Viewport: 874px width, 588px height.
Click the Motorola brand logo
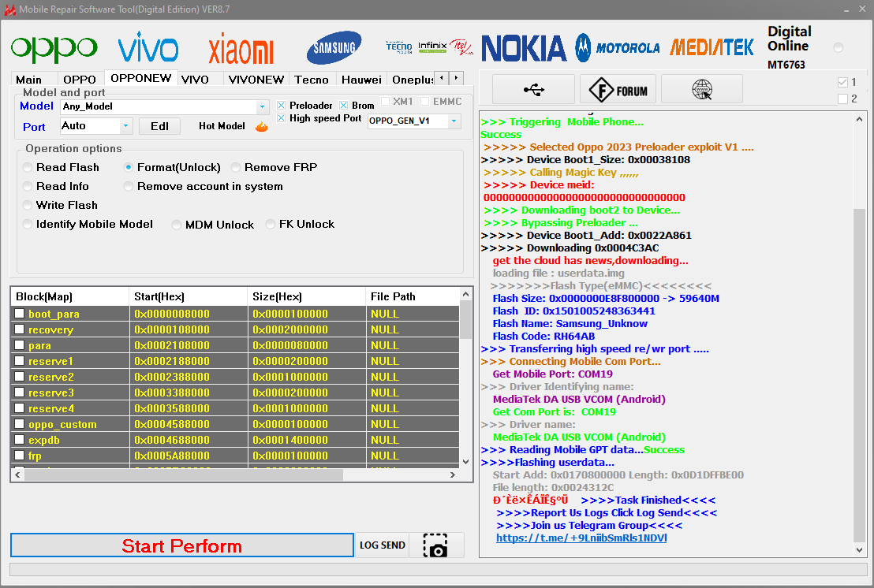coord(618,48)
